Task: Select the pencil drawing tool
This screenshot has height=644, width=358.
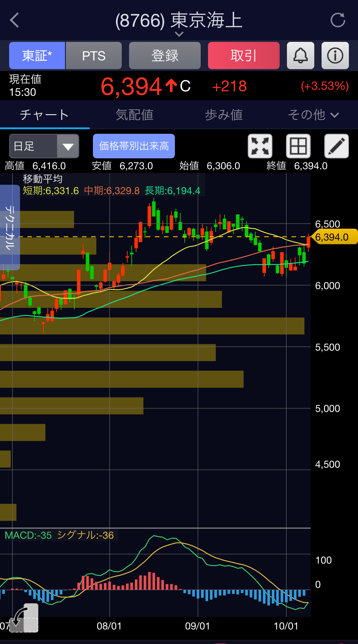Action: pos(336,146)
